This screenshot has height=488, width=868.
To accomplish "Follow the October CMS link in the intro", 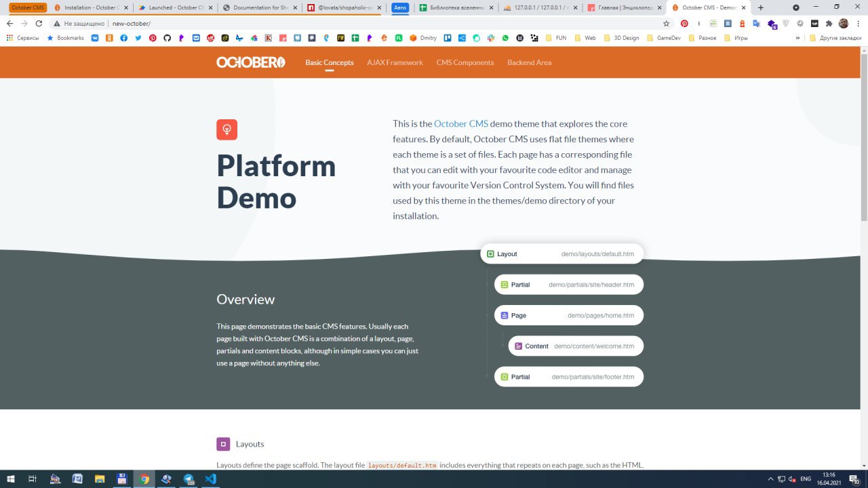I will point(461,123).
